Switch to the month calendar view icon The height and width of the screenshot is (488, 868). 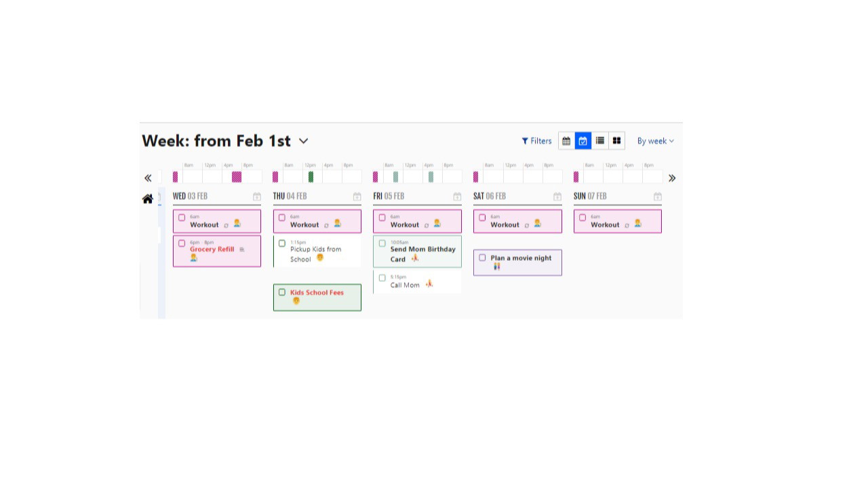point(566,141)
